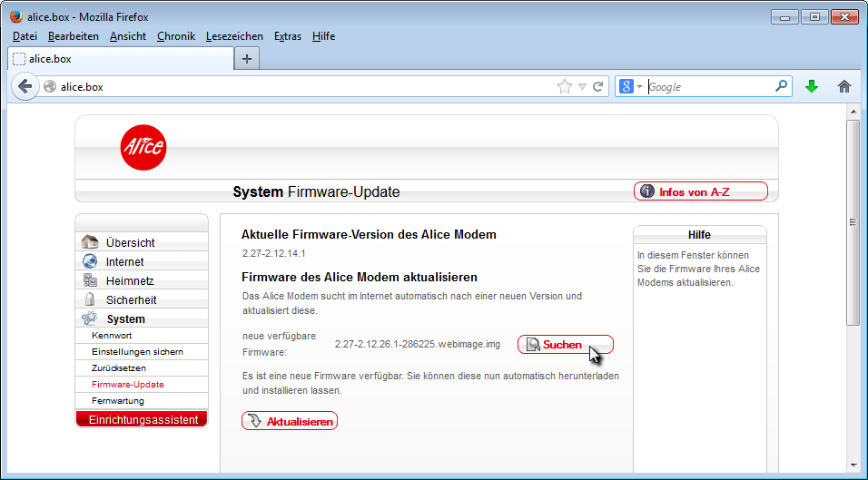Click the Suchen button

point(565,345)
